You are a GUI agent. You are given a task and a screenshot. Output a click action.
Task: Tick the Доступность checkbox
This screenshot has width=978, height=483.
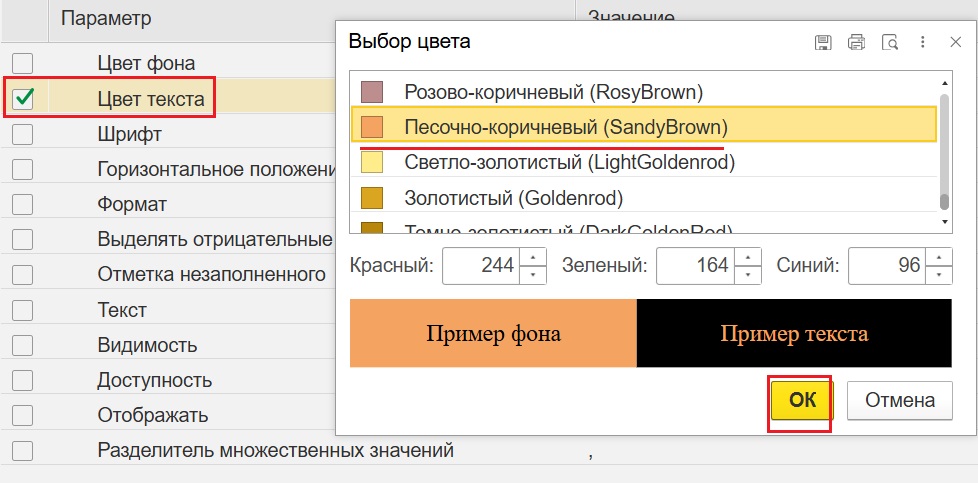click(22, 379)
